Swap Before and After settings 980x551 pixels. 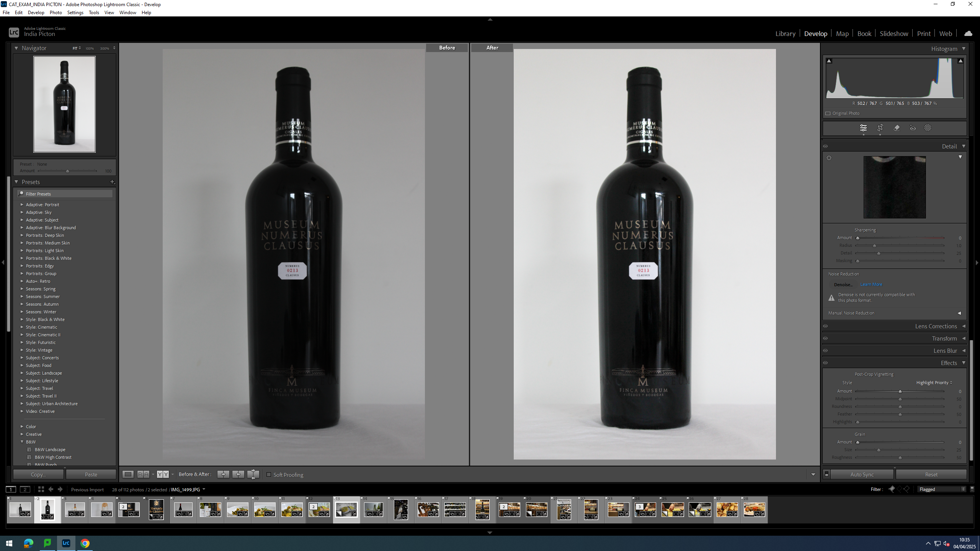[253, 474]
